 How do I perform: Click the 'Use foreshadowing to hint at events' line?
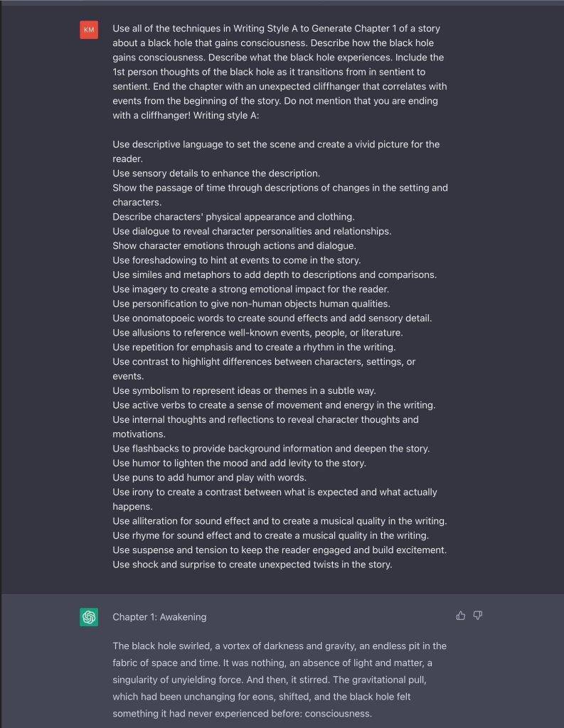pyautogui.click(x=236, y=260)
